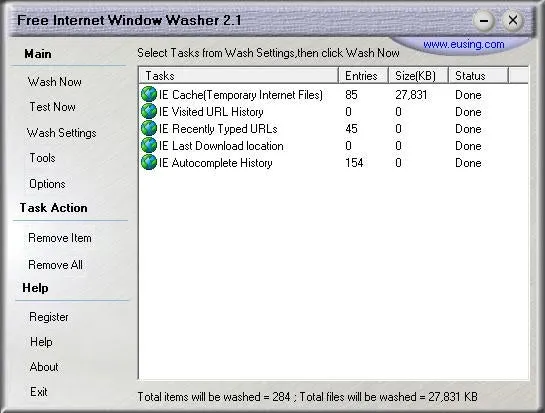Open the Help link in sidebar

click(41, 342)
